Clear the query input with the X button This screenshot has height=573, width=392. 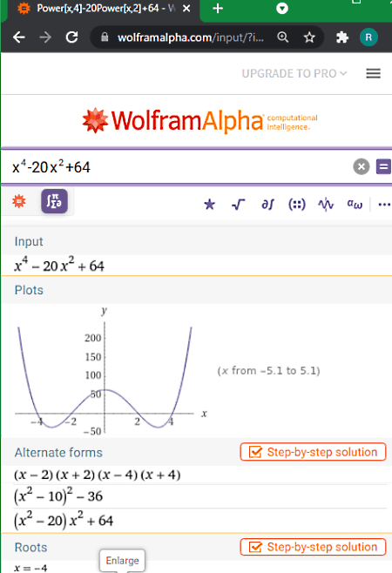coord(362,167)
